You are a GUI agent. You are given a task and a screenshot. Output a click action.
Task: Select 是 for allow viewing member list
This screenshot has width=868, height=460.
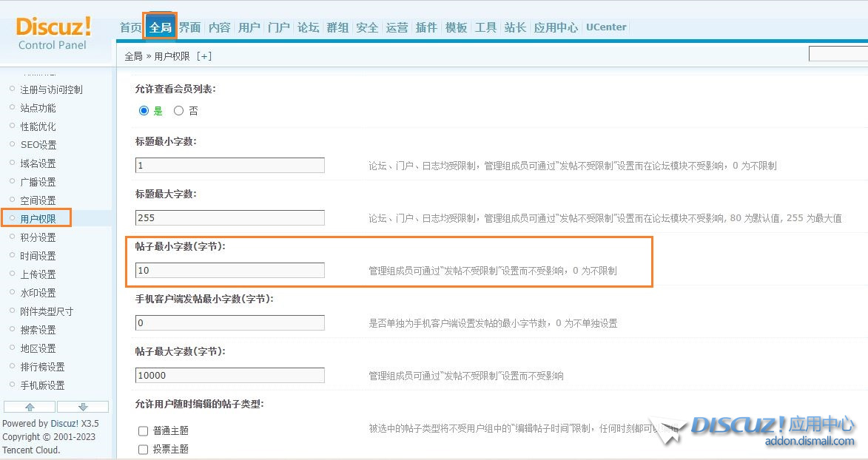pyautogui.click(x=144, y=111)
